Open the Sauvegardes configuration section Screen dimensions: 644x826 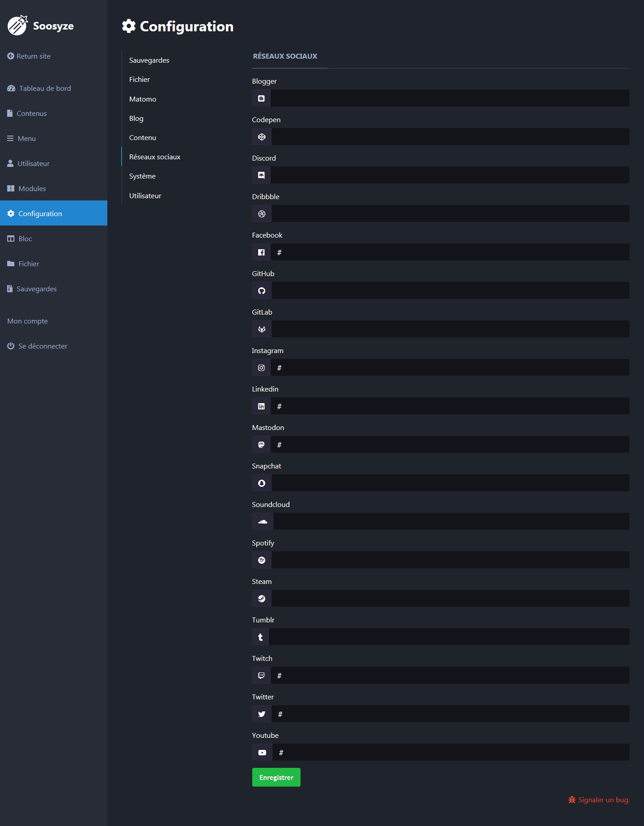[149, 60]
